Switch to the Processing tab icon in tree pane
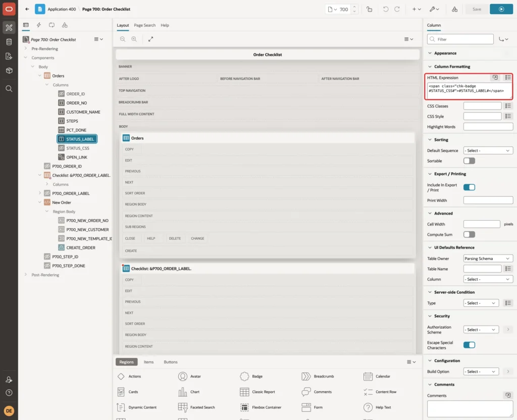The width and height of the screenshot is (517, 420). pyautogui.click(x=52, y=25)
